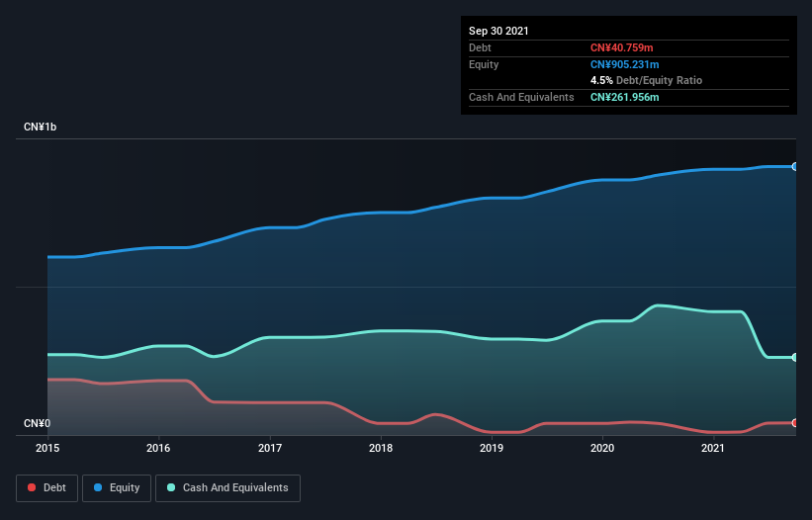Click the tooltip Debt row label
This screenshot has height=520, width=812.
coord(480,47)
